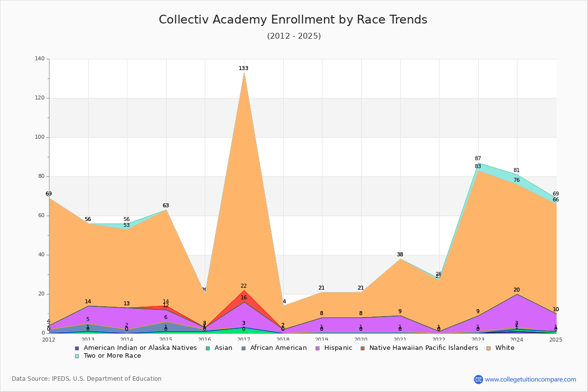Click the 120 y-axis label
This screenshot has width=588, height=392.
pyautogui.click(x=40, y=98)
